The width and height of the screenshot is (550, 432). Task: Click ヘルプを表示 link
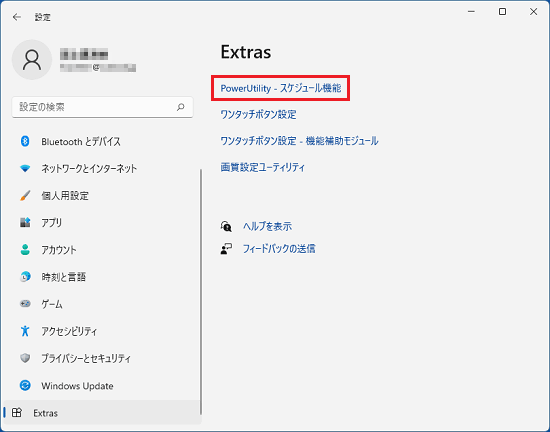click(267, 227)
